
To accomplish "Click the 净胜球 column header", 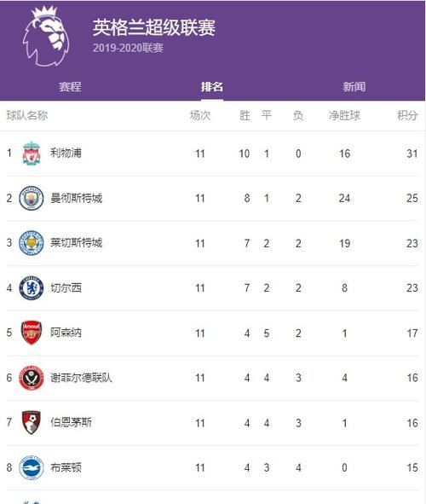I will click(344, 115).
